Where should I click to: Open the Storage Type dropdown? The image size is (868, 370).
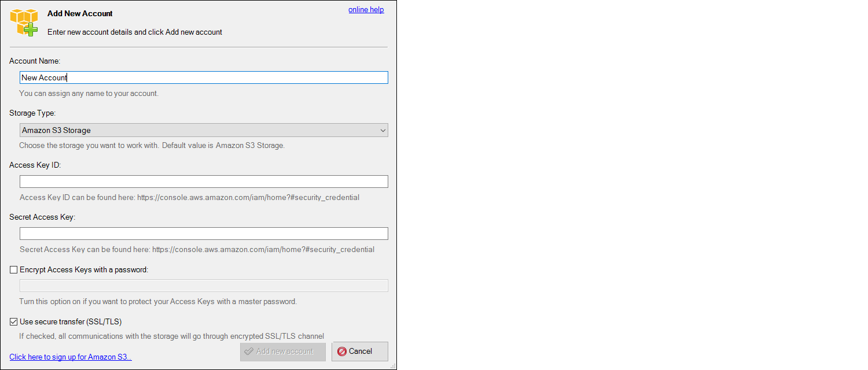click(x=204, y=130)
